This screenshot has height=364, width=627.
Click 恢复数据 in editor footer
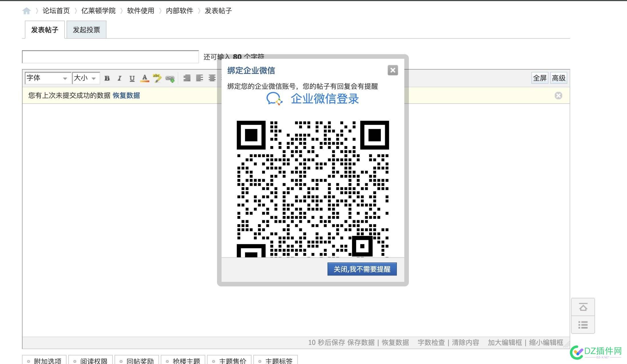coord(395,342)
